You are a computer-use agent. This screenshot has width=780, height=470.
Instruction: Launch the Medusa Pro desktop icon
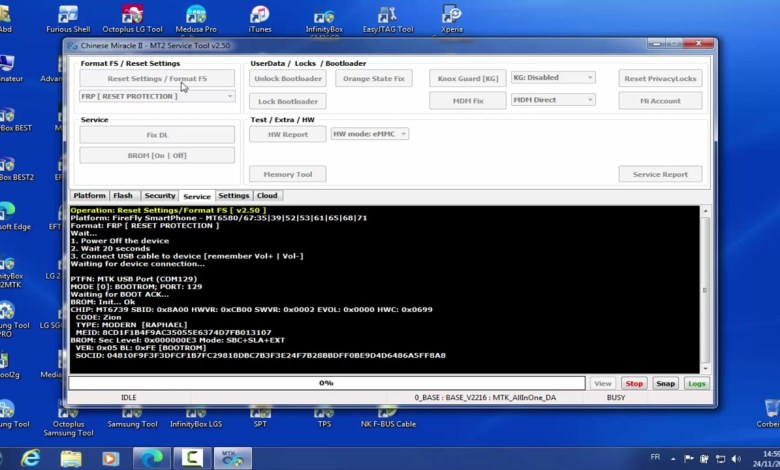(x=196, y=18)
